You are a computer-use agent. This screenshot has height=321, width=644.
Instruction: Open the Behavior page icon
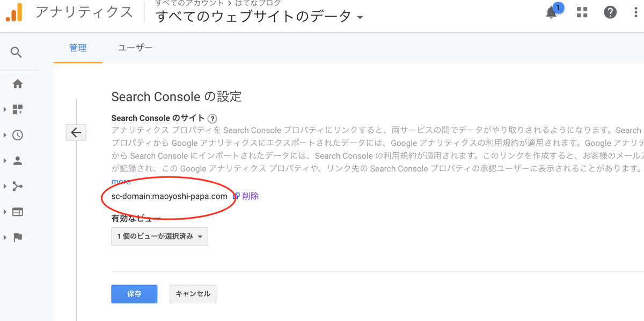(x=18, y=212)
